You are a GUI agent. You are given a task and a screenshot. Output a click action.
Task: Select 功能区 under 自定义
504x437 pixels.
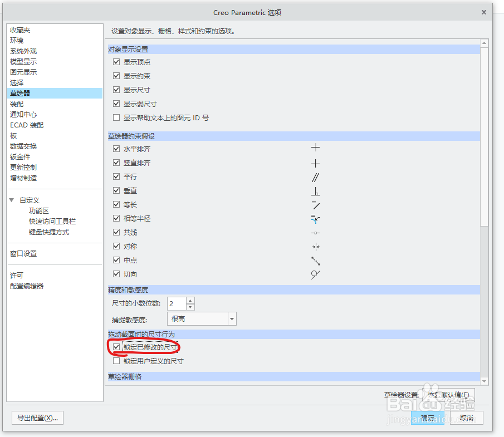pyautogui.click(x=39, y=211)
